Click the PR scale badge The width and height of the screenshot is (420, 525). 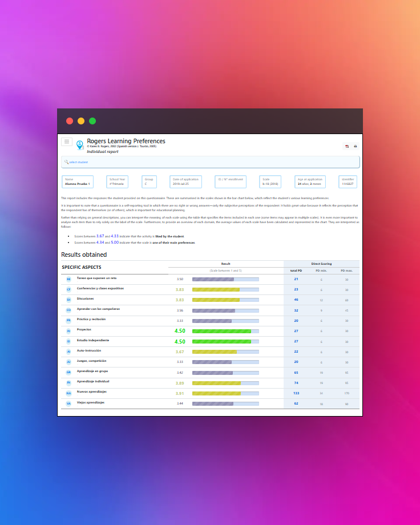(68, 321)
